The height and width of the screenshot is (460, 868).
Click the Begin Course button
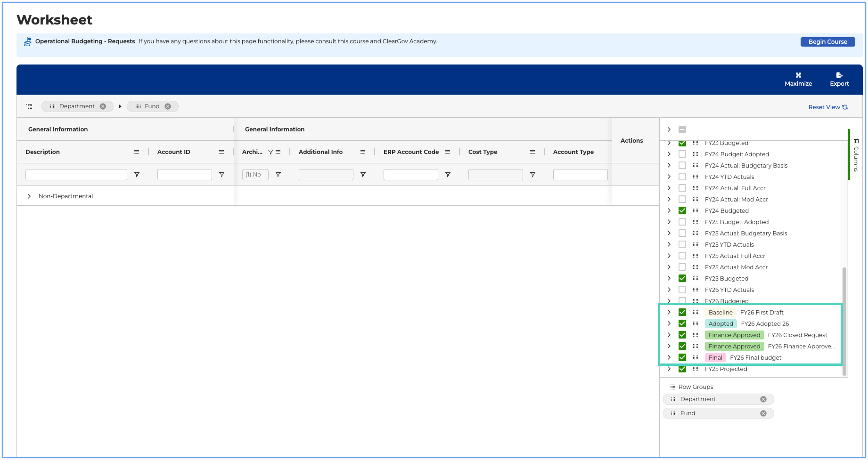[x=828, y=42]
